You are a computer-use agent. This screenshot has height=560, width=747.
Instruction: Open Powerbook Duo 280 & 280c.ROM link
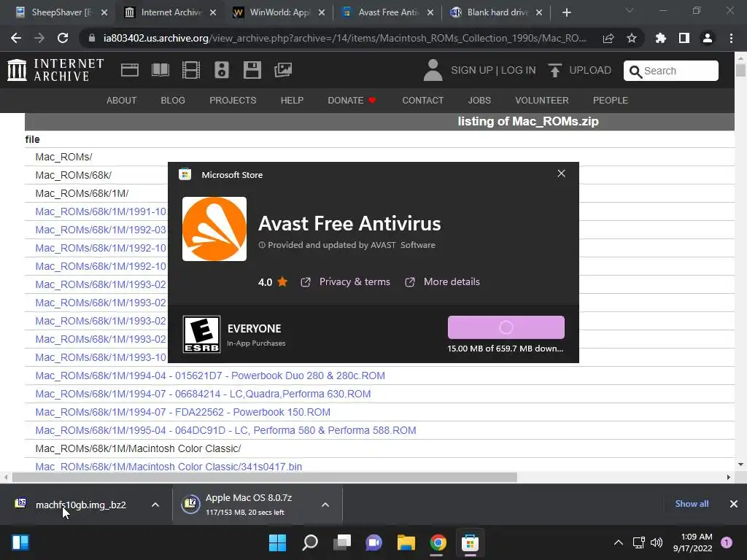click(x=210, y=376)
